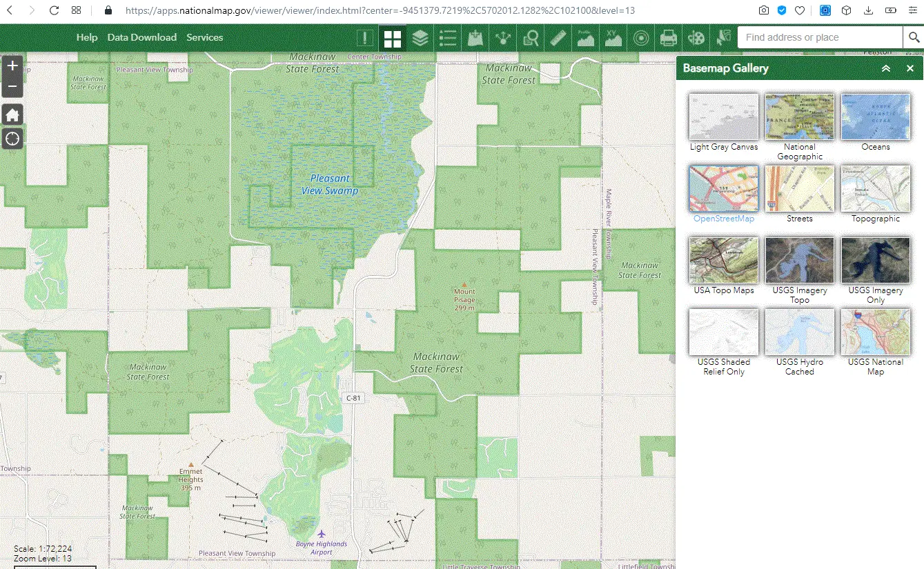Zoom in on the map
The image size is (924, 569).
(x=12, y=66)
